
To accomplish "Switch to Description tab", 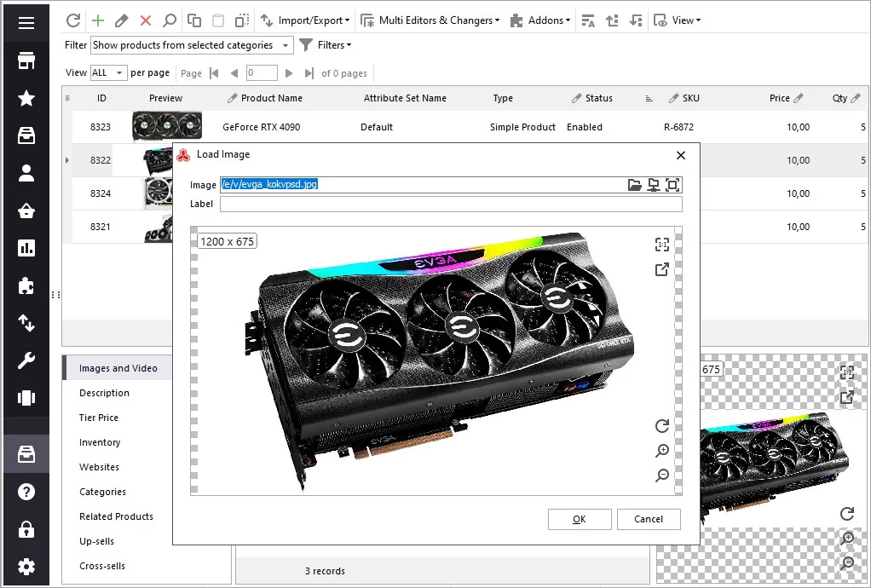I will 104,393.
